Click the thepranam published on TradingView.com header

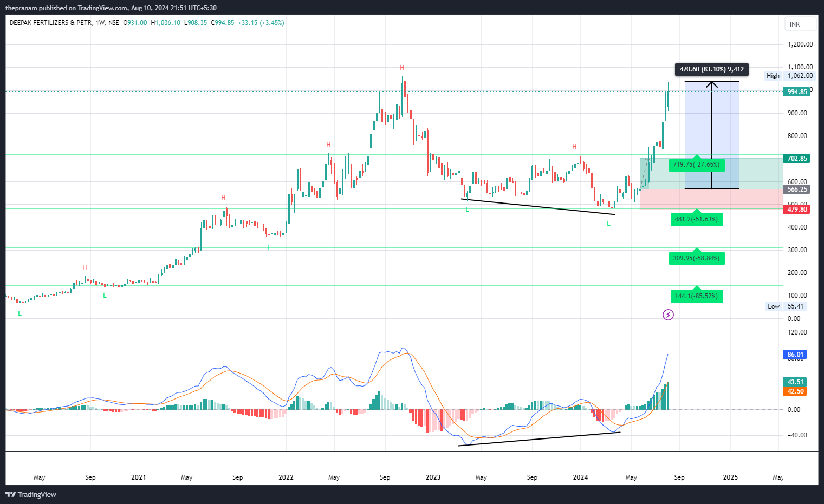[x=111, y=8]
